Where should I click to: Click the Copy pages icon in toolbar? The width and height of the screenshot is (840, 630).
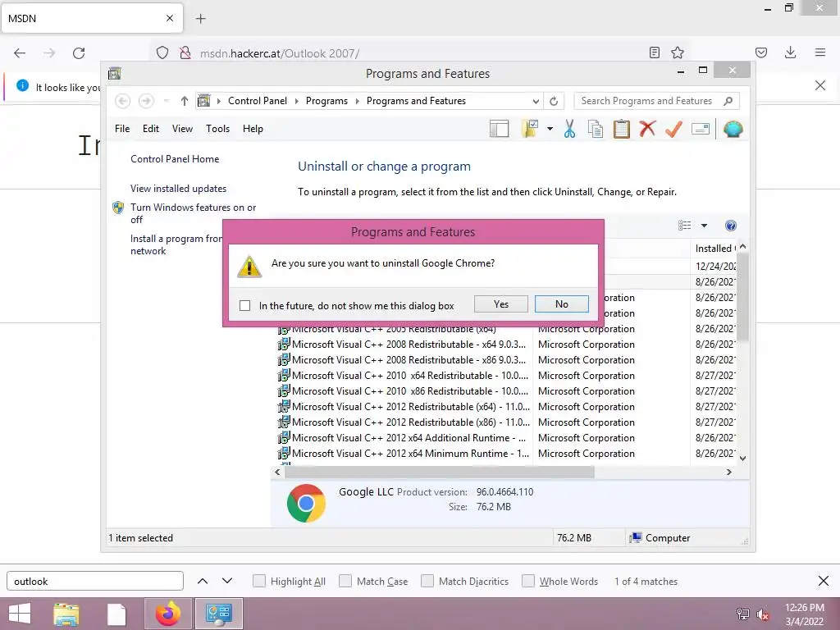coord(596,129)
